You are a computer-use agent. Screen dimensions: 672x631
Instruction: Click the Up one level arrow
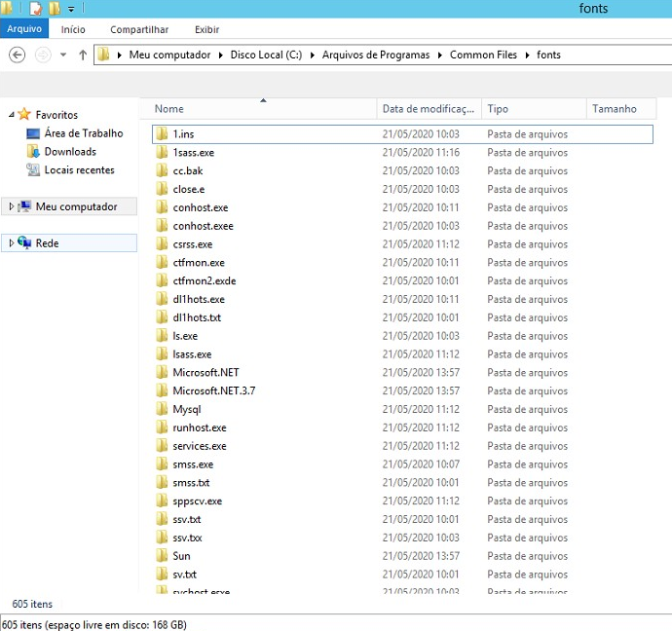click(82, 55)
